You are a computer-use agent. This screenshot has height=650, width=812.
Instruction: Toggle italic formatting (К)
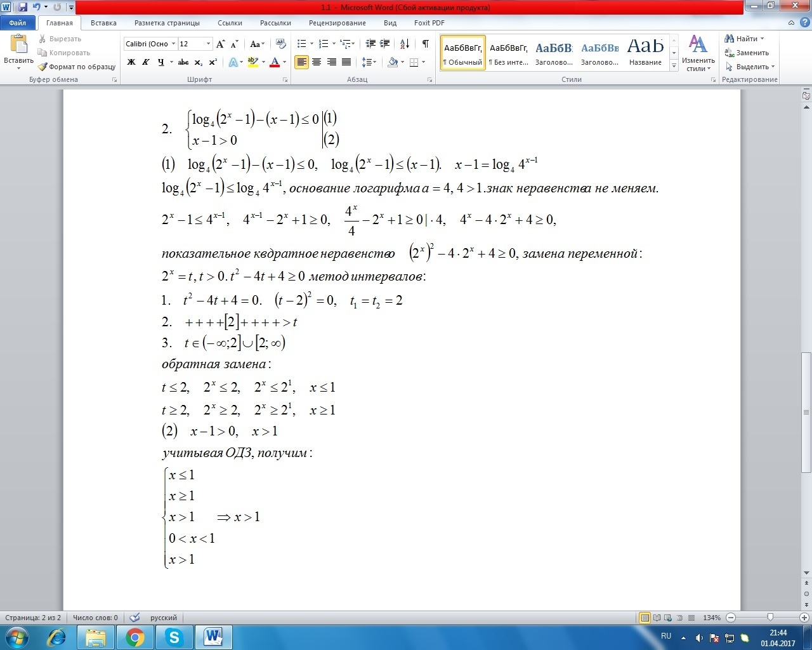(146, 62)
